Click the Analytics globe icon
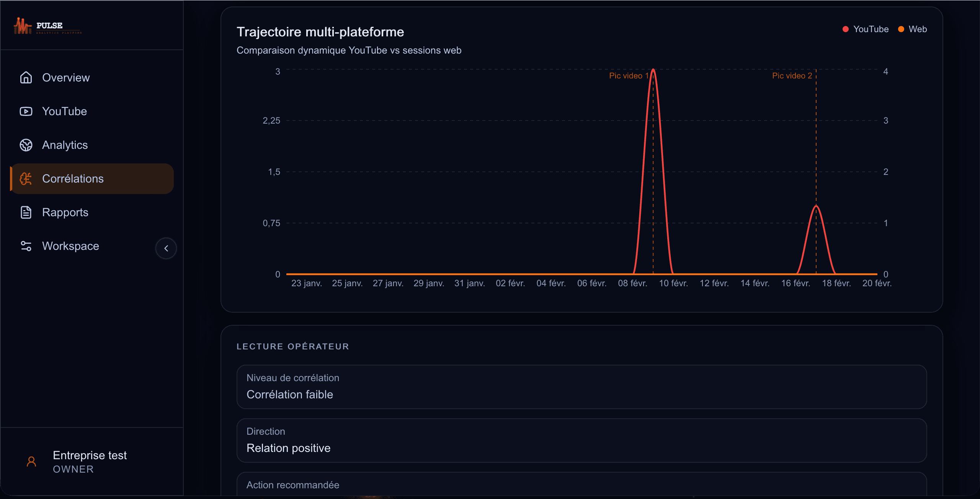The height and width of the screenshot is (499, 980). point(26,145)
